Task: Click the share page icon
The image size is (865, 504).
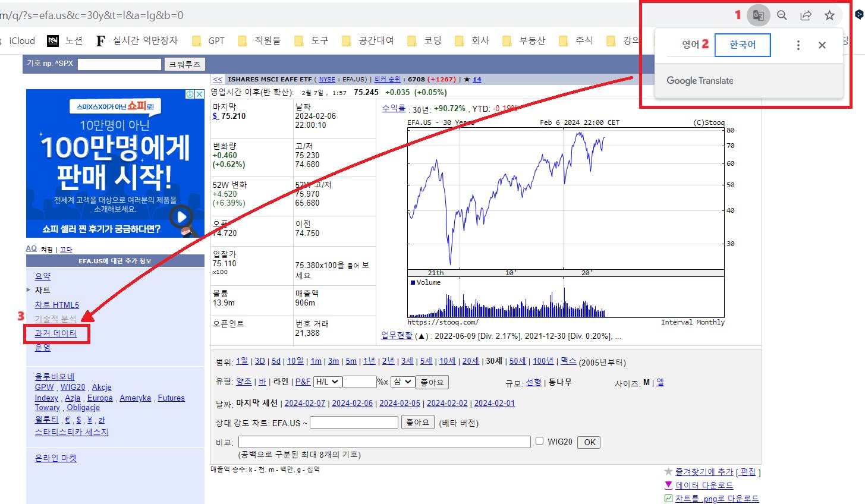Action: coord(806,15)
